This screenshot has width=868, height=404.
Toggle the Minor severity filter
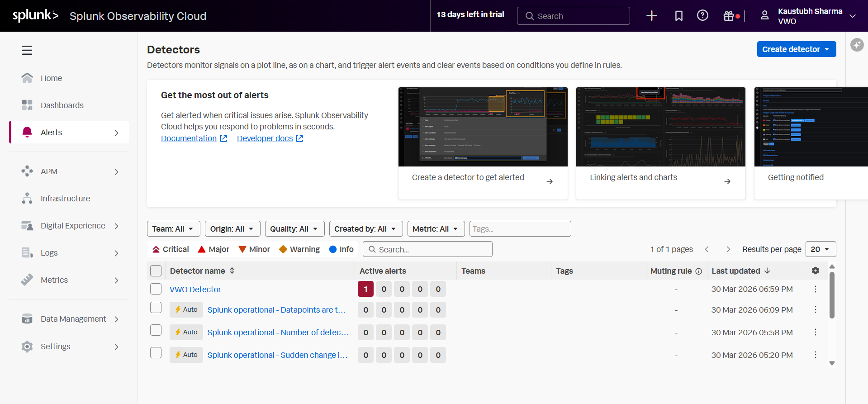[254, 249]
